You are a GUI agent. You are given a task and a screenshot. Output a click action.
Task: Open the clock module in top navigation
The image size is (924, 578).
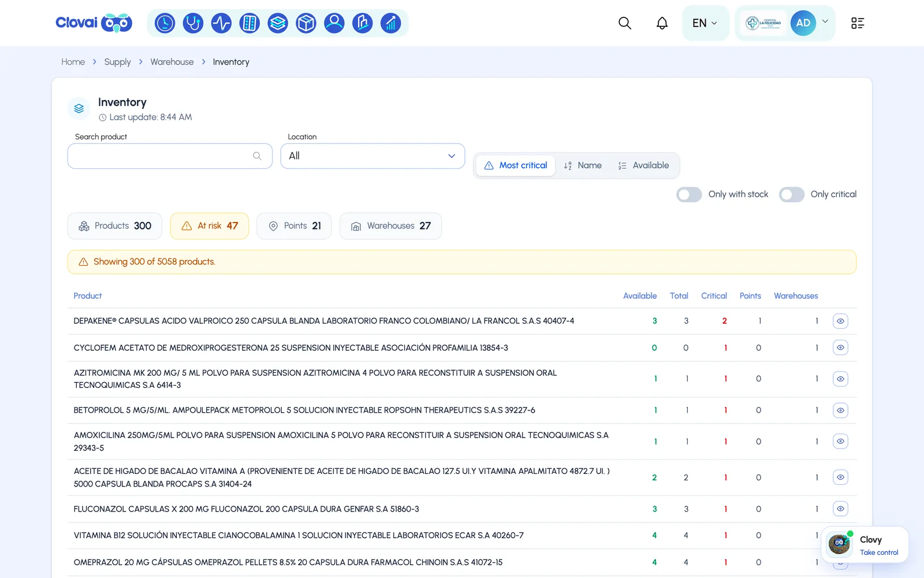pyautogui.click(x=165, y=23)
